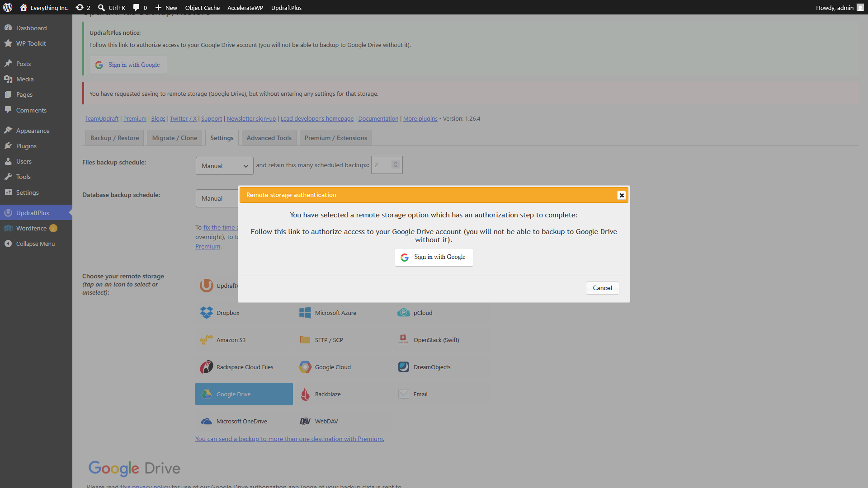Select the pCloud storage icon

404,313
